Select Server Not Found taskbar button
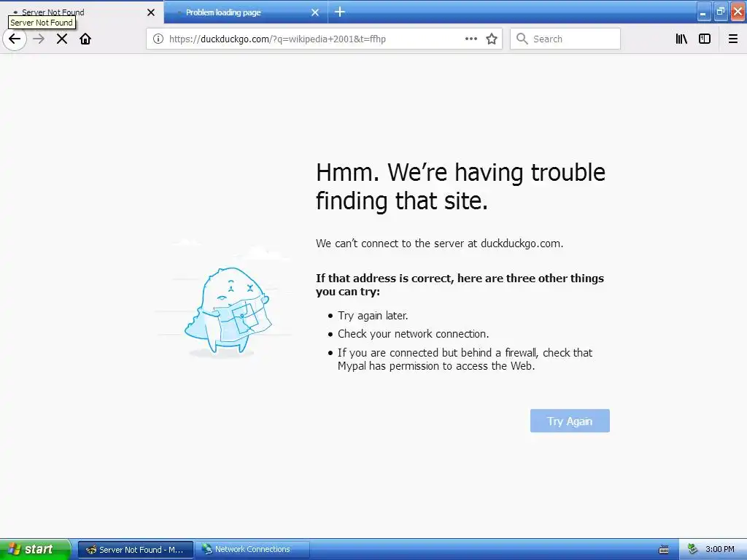Screen dimensions: 747x560 tap(136, 550)
